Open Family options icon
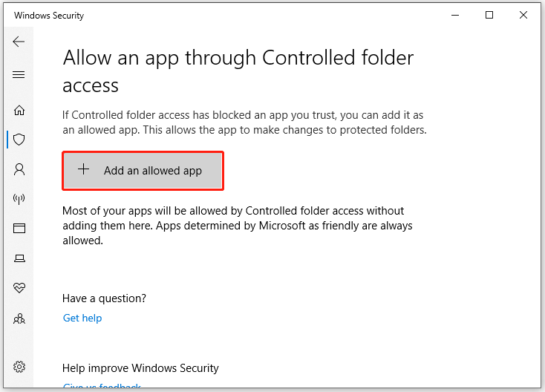Image resolution: width=545 pixels, height=392 pixels. [19, 318]
